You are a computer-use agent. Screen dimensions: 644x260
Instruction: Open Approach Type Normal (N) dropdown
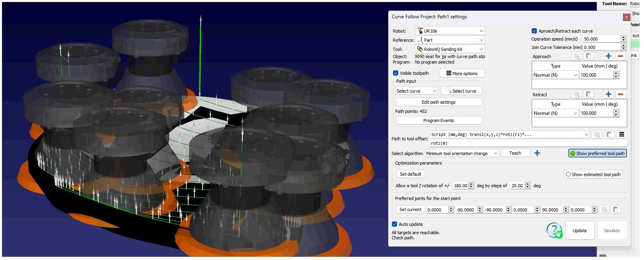(555, 75)
